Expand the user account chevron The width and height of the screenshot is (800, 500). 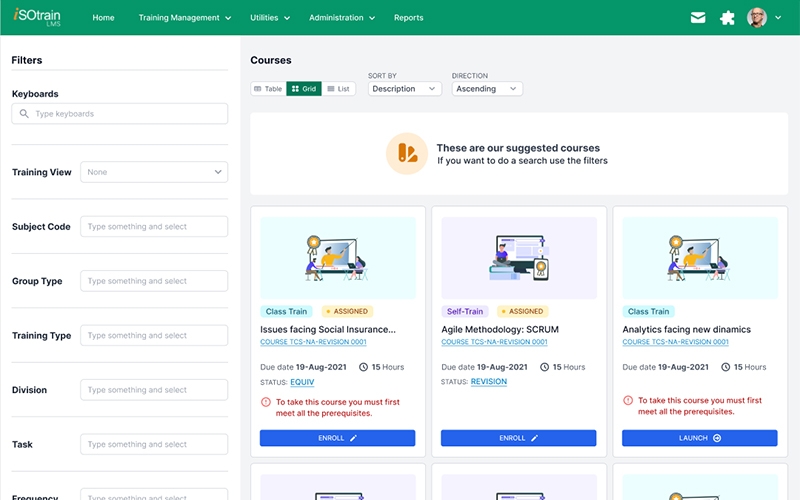pos(778,17)
